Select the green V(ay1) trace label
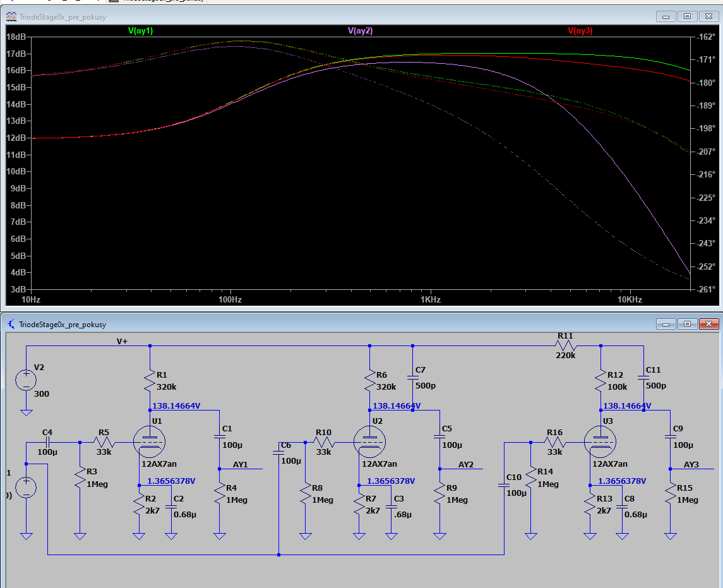The height and width of the screenshot is (588, 723). coord(140,30)
